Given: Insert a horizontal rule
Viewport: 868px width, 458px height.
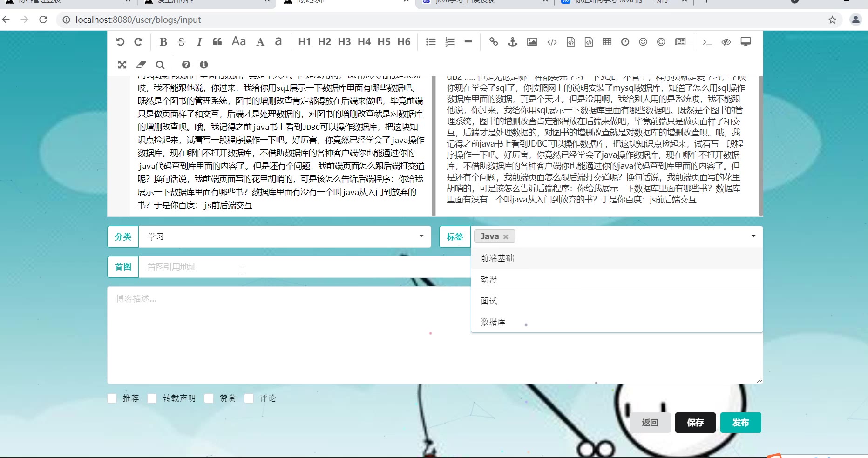Looking at the screenshot, I should pos(468,42).
